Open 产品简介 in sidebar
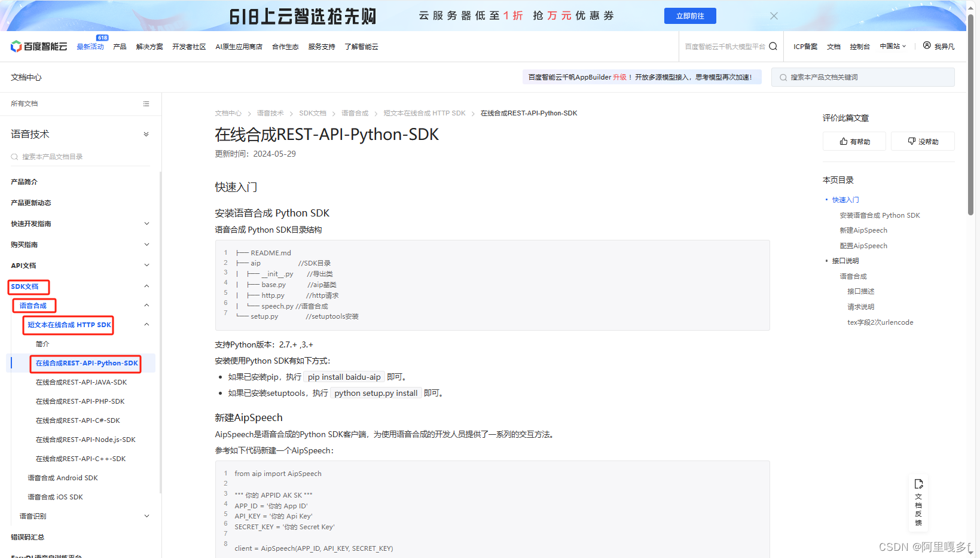Image resolution: width=980 pixels, height=558 pixels. (24, 182)
